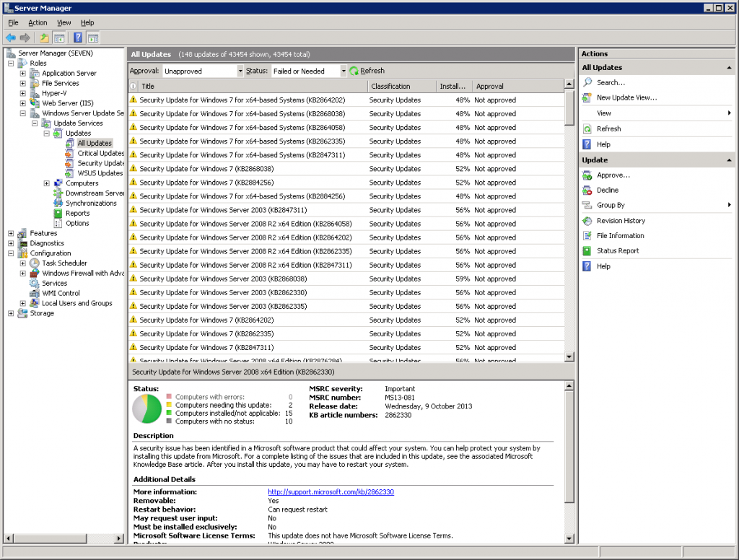Open the File menu

point(13,22)
